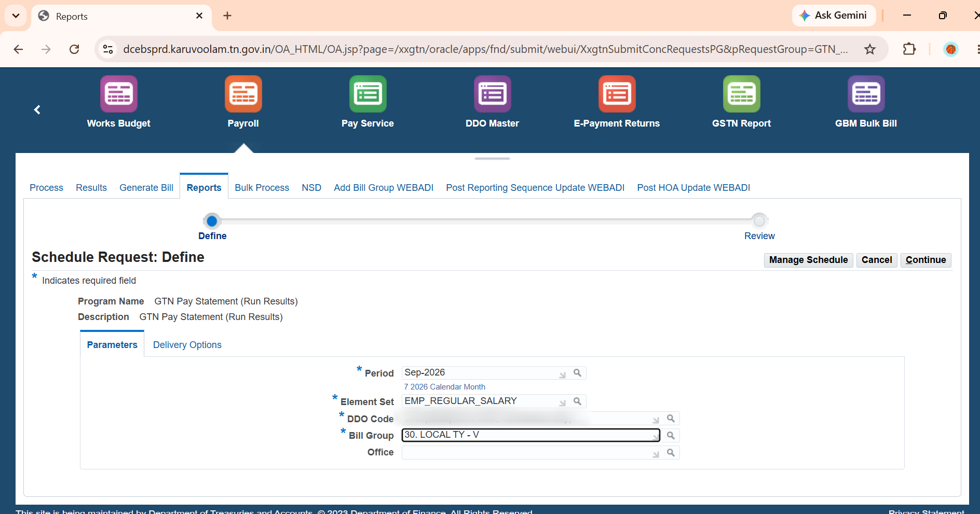
Task: Click the Privacy Statement footer link
Action: [926, 511]
